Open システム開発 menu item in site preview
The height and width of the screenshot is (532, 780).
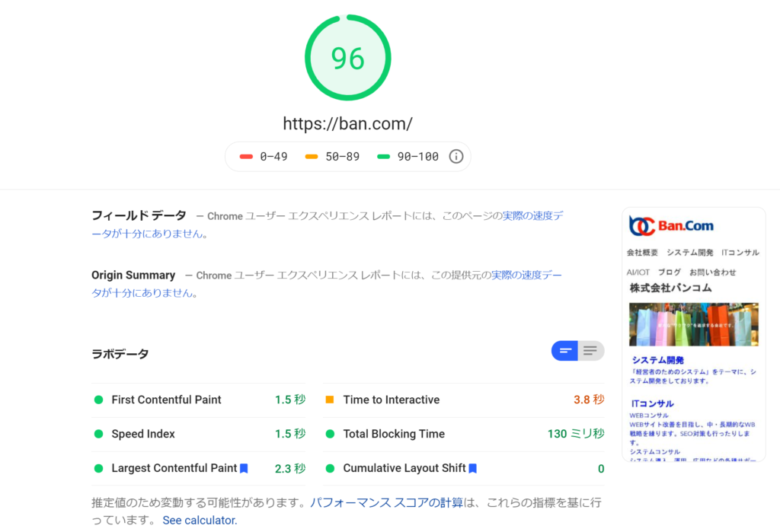click(689, 253)
